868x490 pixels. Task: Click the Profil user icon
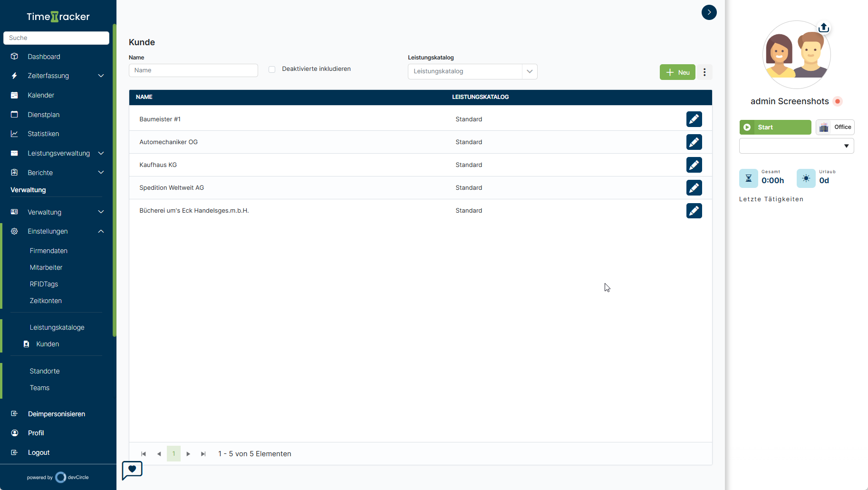pos(14,433)
